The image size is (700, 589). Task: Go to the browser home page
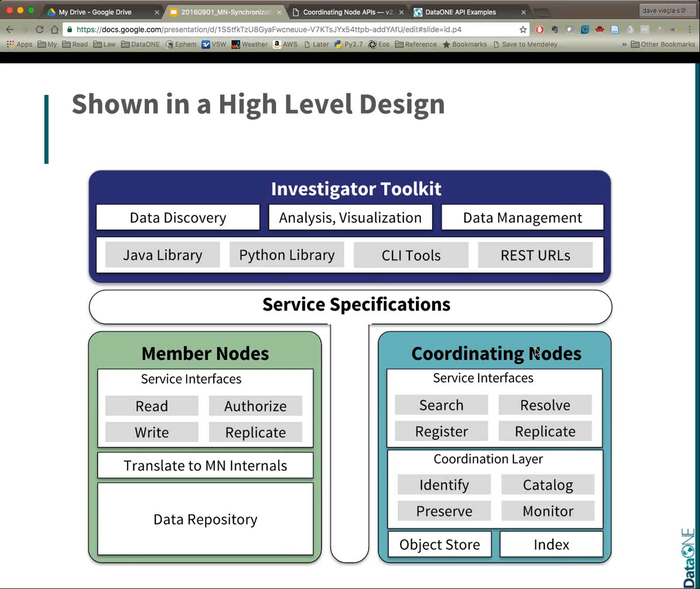pos(55,29)
